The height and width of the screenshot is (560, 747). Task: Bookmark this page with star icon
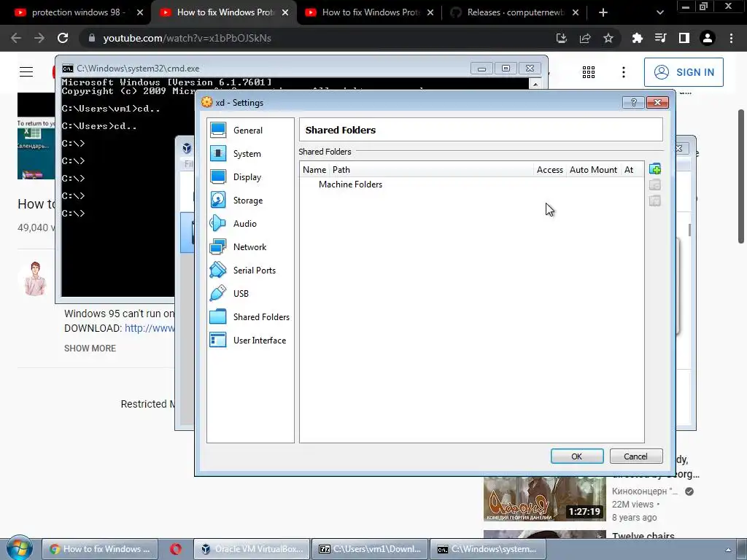pyautogui.click(x=608, y=38)
